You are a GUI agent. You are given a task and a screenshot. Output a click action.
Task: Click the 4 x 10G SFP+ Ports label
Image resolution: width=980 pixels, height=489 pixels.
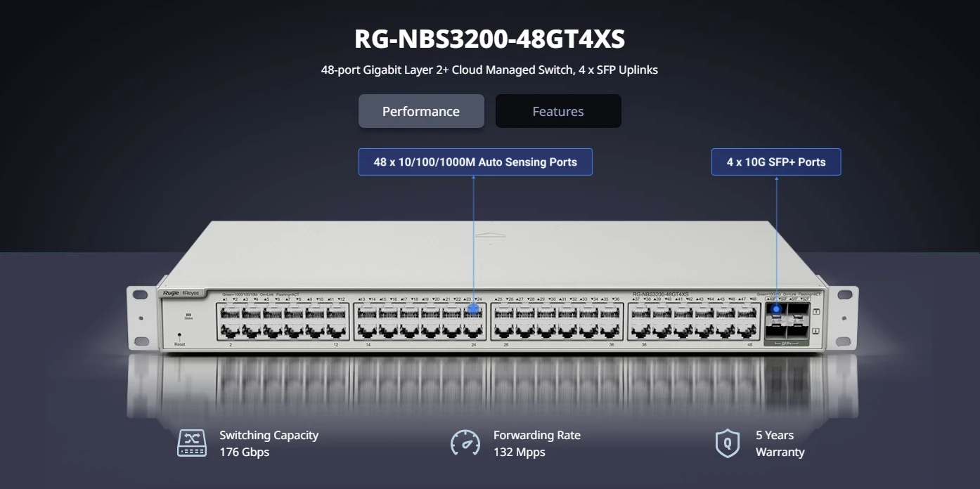coord(776,162)
